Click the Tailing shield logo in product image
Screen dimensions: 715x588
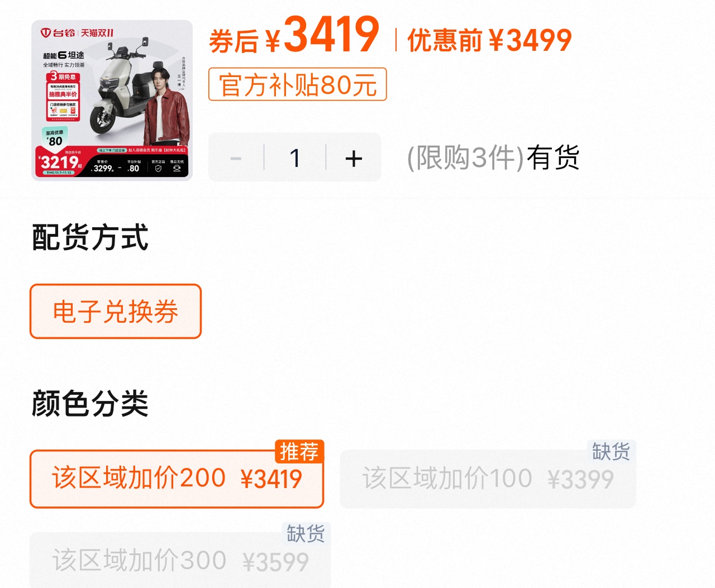45,33
